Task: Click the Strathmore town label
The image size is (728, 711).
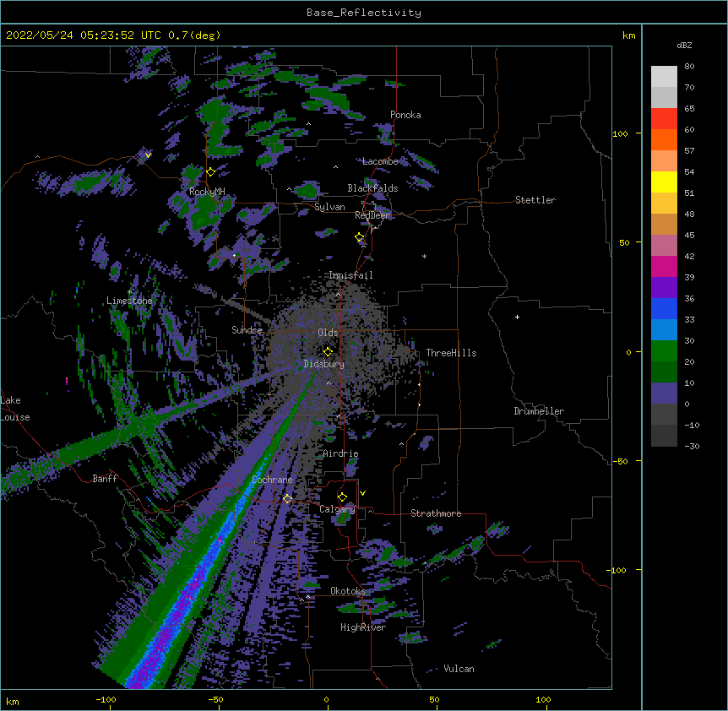Action: 436,513
